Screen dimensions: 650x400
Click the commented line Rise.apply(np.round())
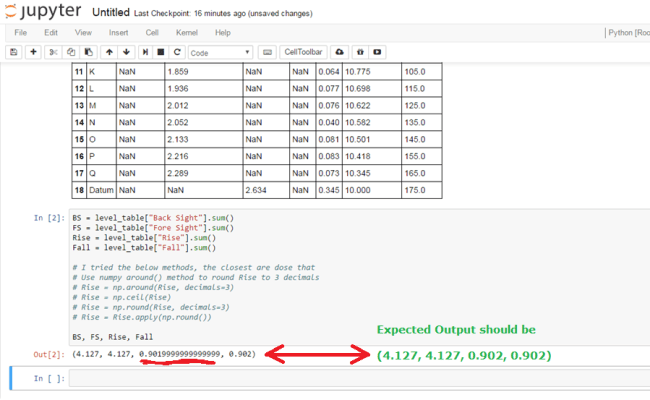pyautogui.click(x=142, y=317)
